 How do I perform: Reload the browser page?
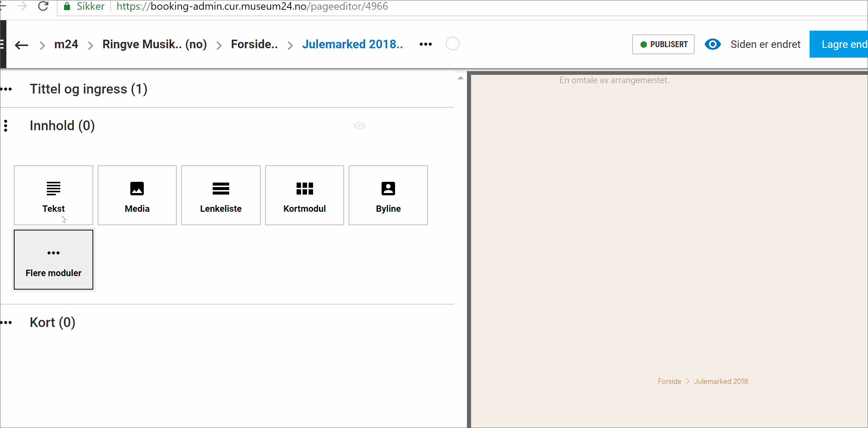point(43,6)
